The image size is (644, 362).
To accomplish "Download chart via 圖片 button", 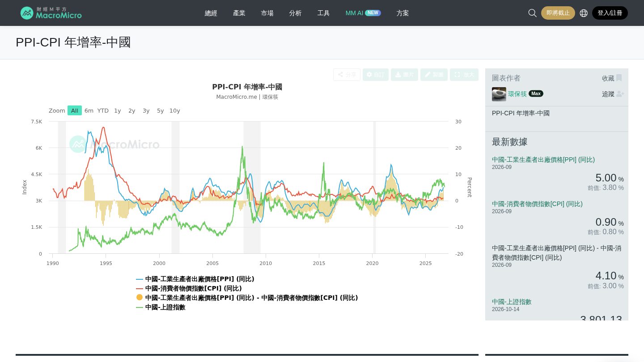I will point(404,75).
